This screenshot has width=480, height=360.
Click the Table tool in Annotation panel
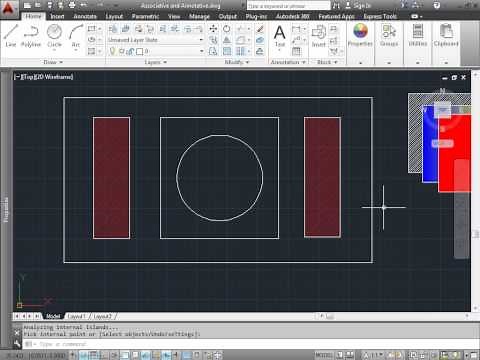click(296, 51)
